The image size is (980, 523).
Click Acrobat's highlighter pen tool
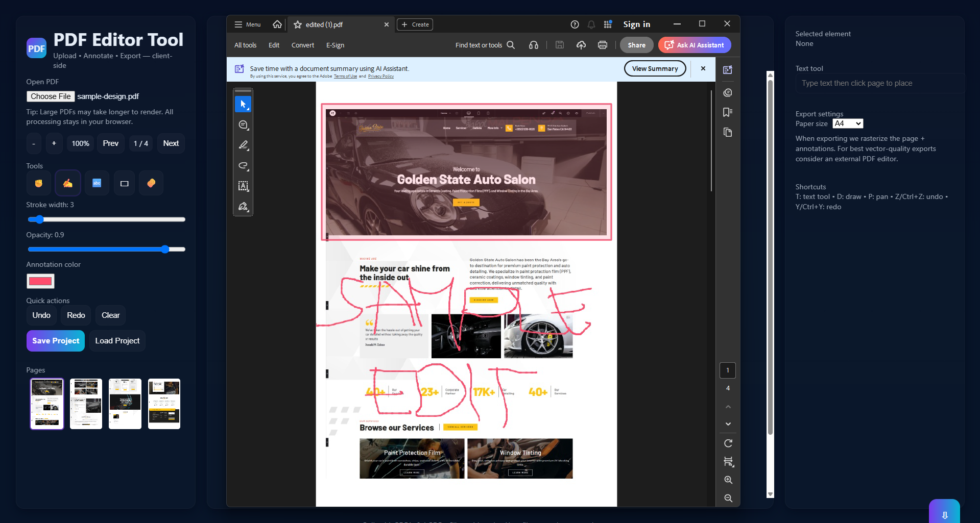pos(243,145)
